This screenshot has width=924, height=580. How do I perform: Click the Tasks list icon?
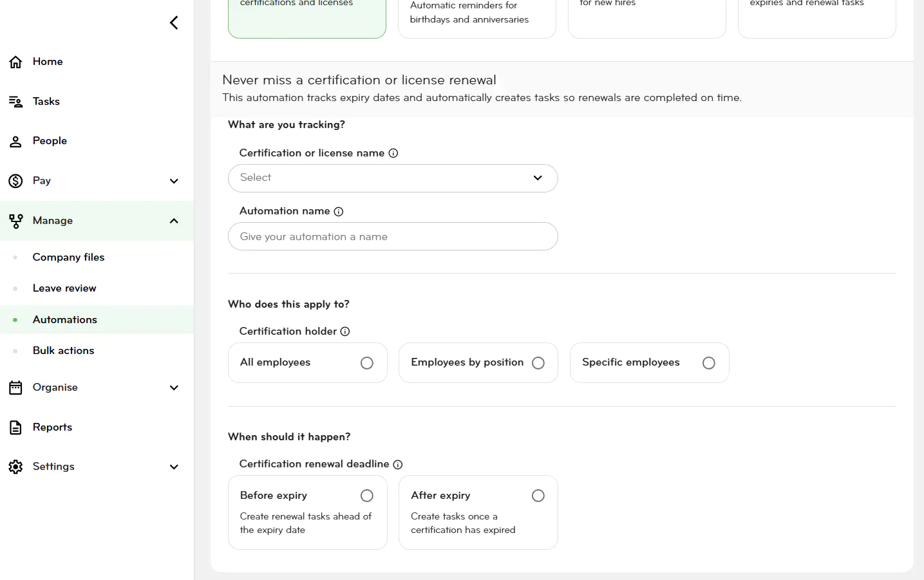(16, 102)
